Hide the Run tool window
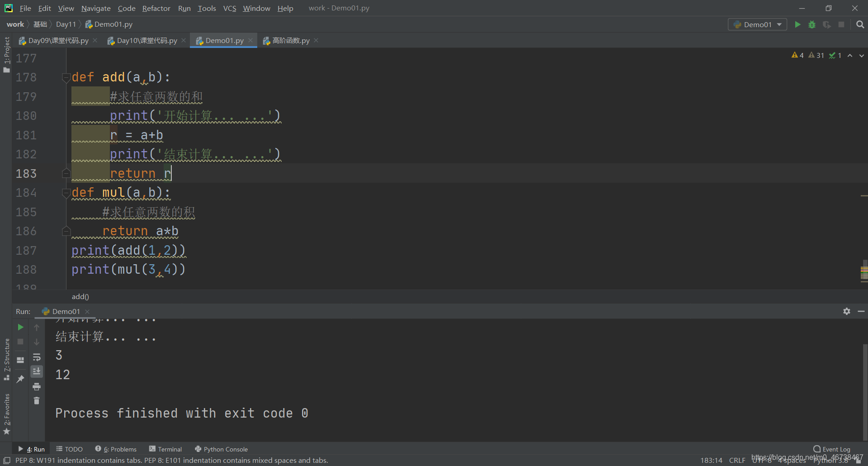 click(861, 311)
